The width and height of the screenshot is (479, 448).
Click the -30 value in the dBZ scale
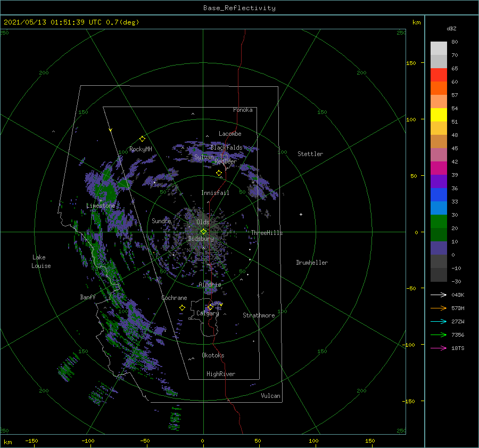[456, 281]
